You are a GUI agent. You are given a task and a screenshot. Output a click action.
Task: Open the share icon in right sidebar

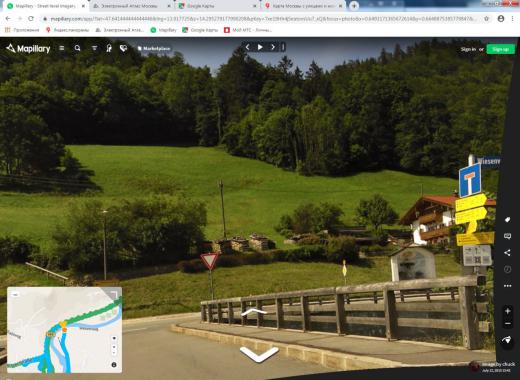coord(507,253)
